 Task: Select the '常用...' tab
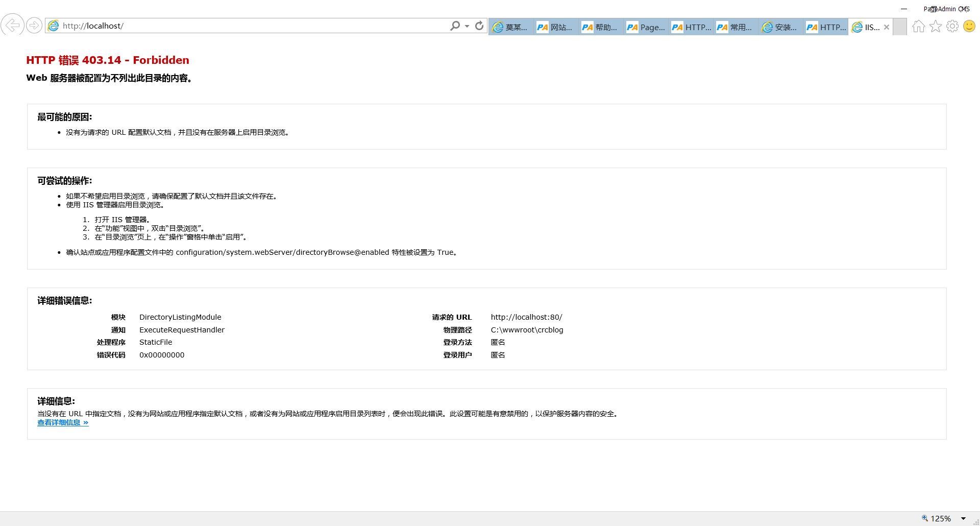pos(736,27)
